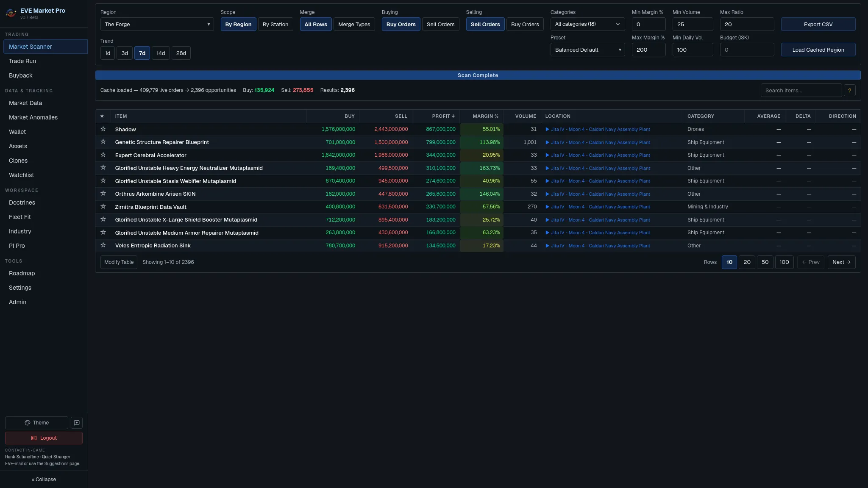Open Market Anomalies page
The height and width of the screenshot is (488, 868).
(x=45, y=117)
